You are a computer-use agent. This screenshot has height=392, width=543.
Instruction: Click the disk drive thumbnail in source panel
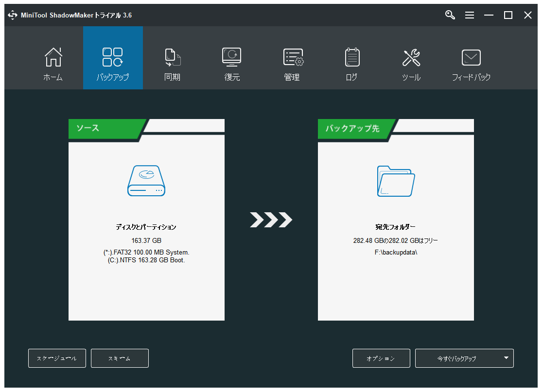click(x=146, y=181)
